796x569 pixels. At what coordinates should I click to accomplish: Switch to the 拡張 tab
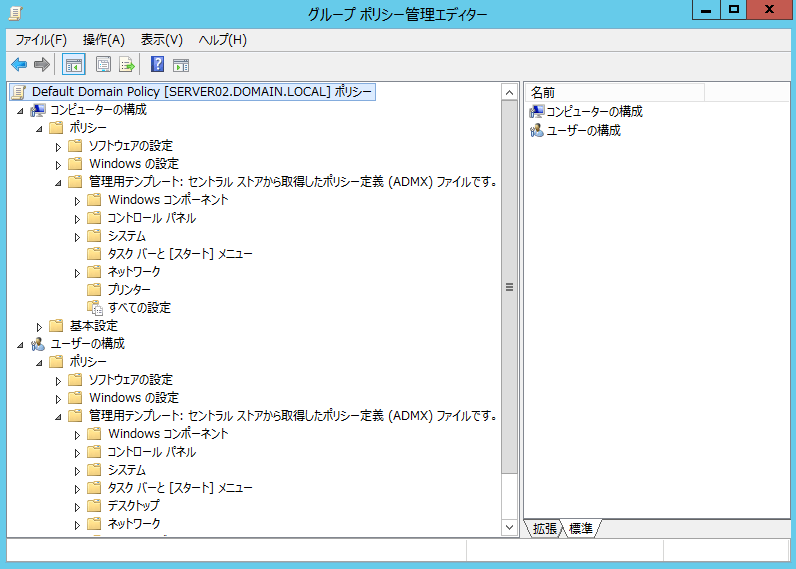pyautogui.click(x=545, y=528)
